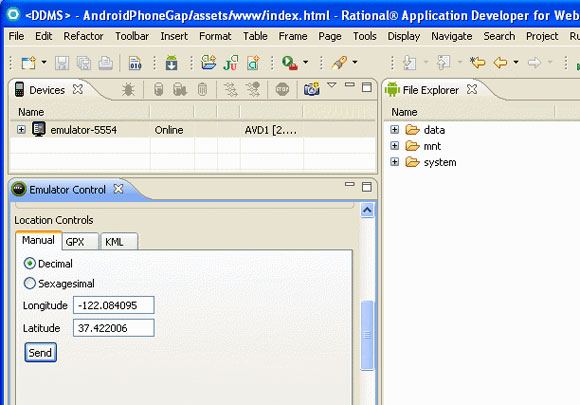Expand the emulator-5554 device row
Viewport: 580px width, 405px height.
(x=21, y=130)
